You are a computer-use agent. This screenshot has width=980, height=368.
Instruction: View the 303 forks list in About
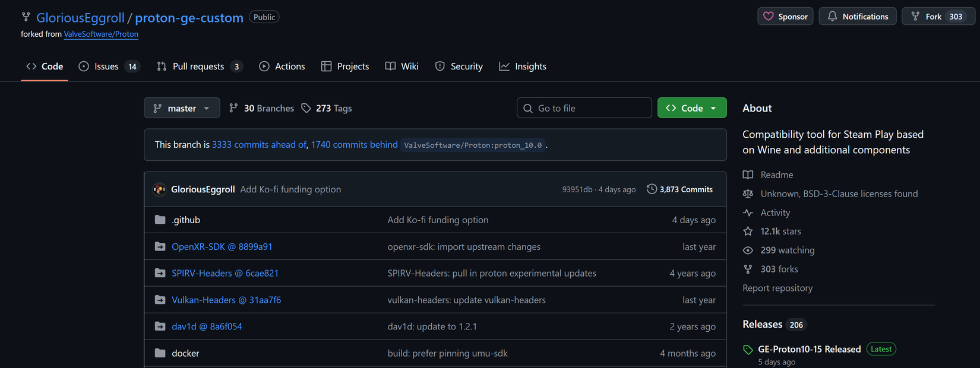[x=779, y=269]
